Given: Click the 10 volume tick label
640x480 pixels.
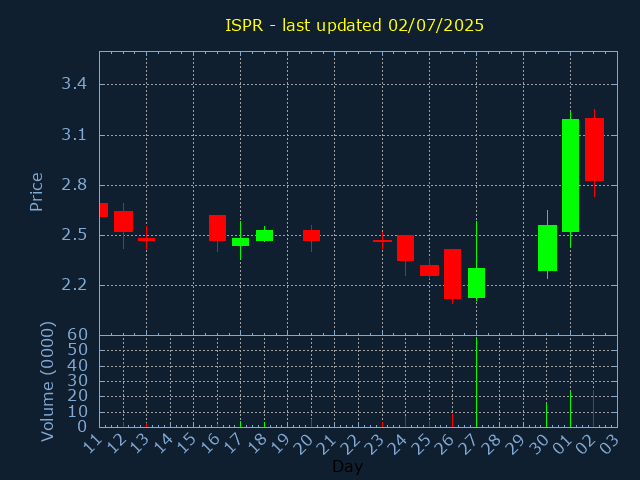Looking at the screenshot, I should click(78, 412).
